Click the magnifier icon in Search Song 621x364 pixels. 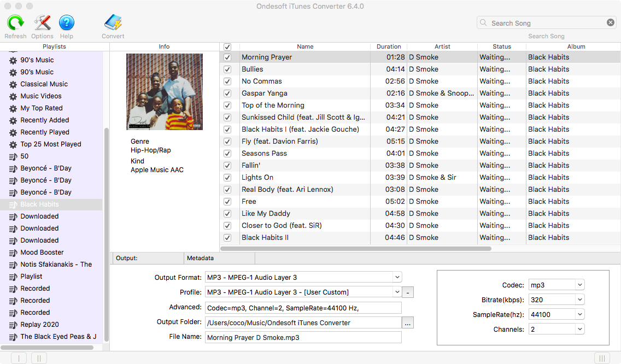(x=483, y=22)
